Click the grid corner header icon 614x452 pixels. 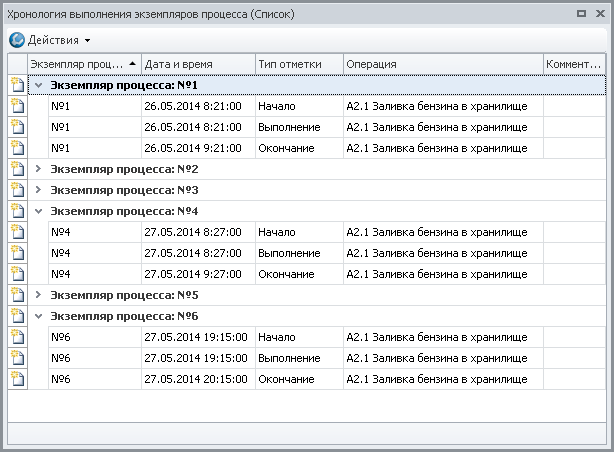point(16,64)
